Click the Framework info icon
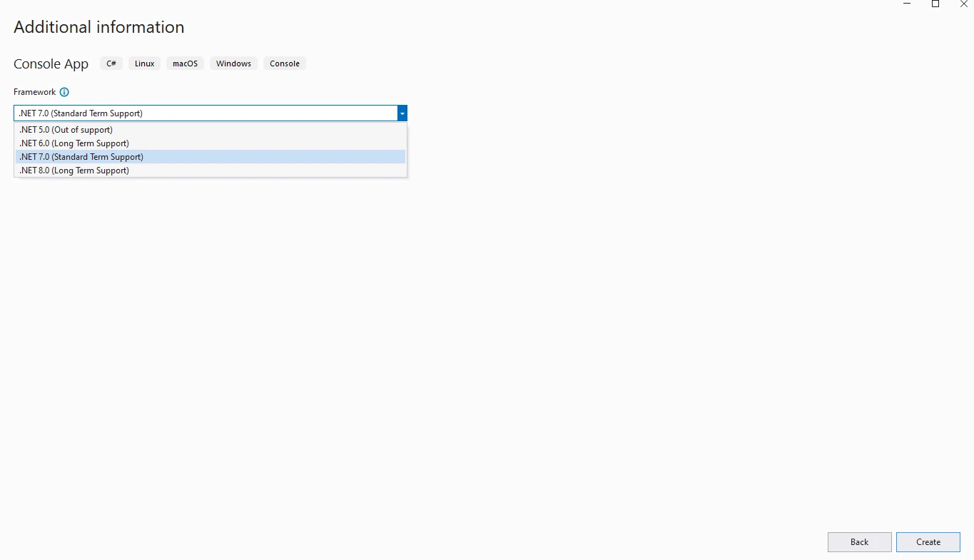 (64, 92)
